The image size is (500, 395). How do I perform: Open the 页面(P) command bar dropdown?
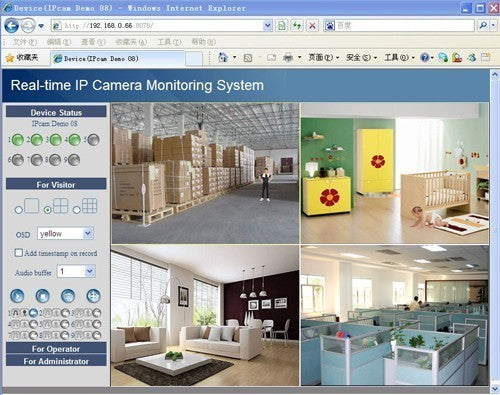point(324,58)
